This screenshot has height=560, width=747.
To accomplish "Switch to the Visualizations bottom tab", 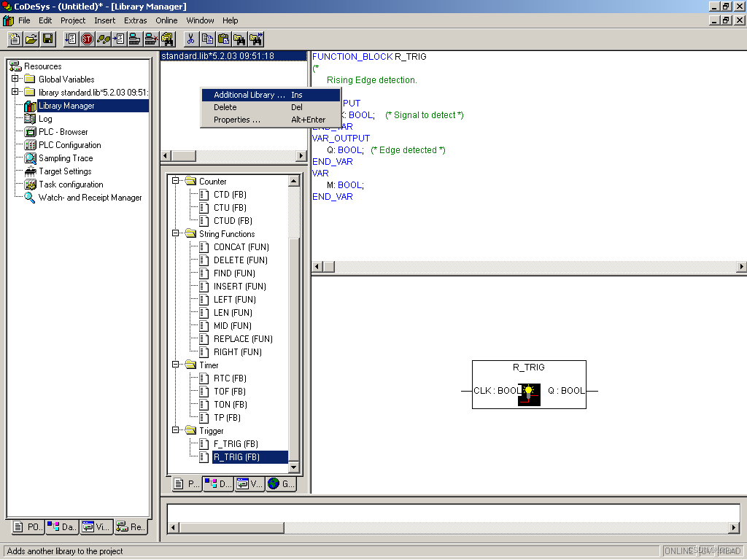I will [96, 526].
